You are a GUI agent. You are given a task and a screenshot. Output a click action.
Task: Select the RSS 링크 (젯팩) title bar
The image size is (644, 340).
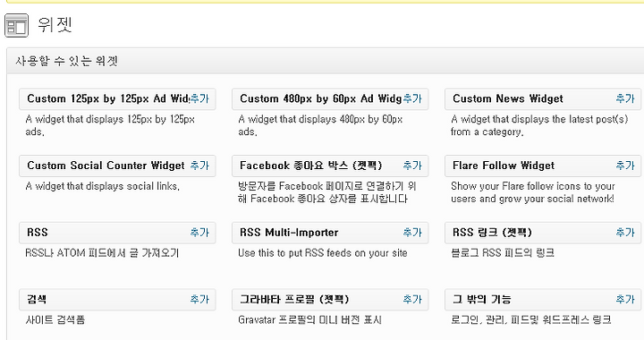(543, 233)
